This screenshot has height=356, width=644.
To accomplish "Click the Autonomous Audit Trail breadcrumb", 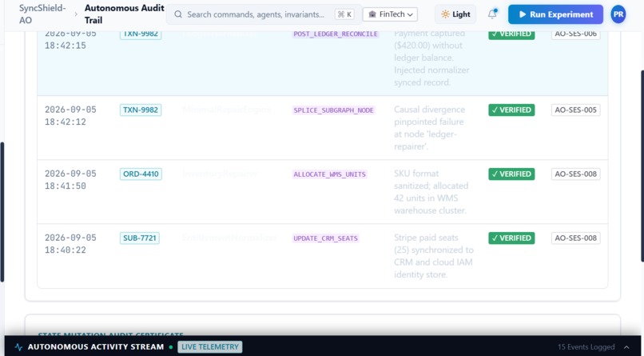I will click(x=125, y=14).
